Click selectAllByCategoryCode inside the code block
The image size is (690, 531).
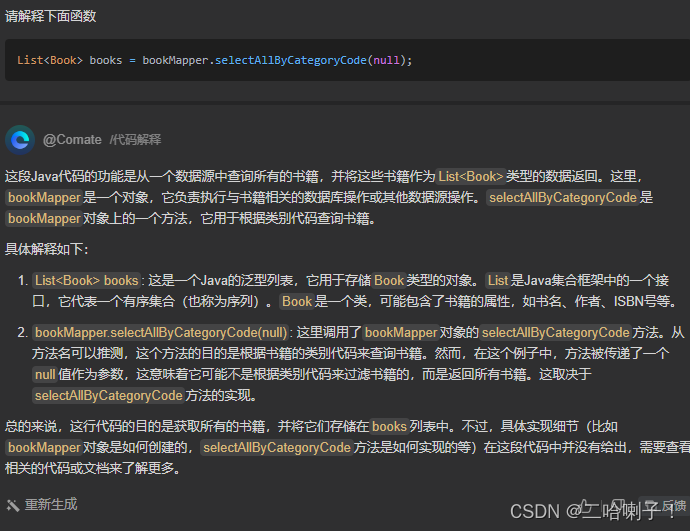click(x=290, y=60)
